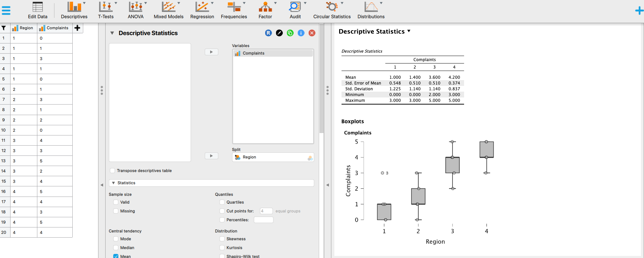Enable the Skewness checkbox
The image size is (644, 258).
pyautogui.click(x=222, y=239)
